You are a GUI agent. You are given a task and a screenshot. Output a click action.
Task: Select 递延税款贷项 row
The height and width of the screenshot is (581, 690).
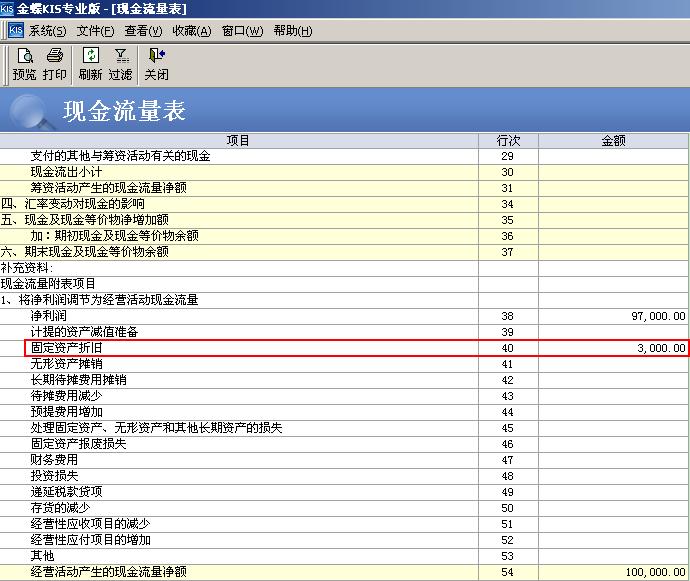tap(344, 492)
